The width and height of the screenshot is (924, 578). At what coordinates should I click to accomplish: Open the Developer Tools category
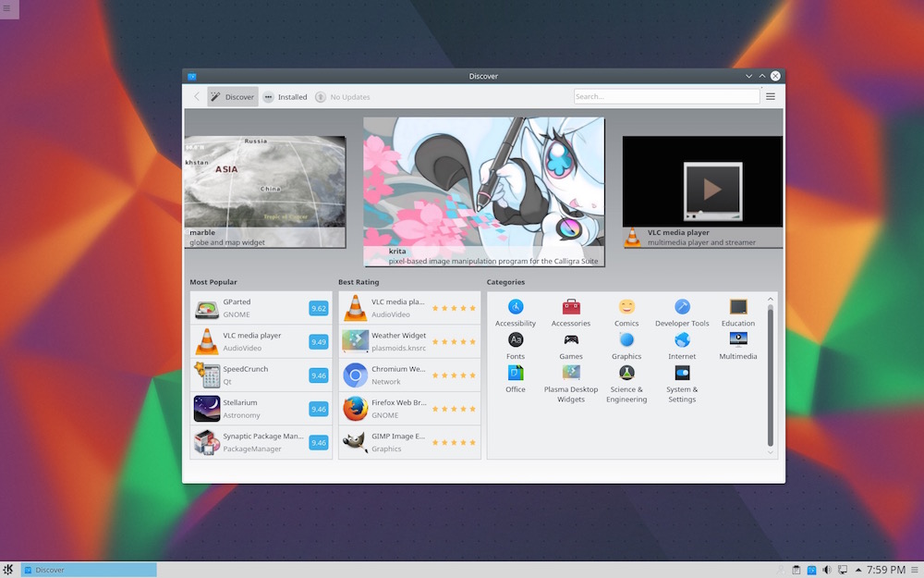682,313
